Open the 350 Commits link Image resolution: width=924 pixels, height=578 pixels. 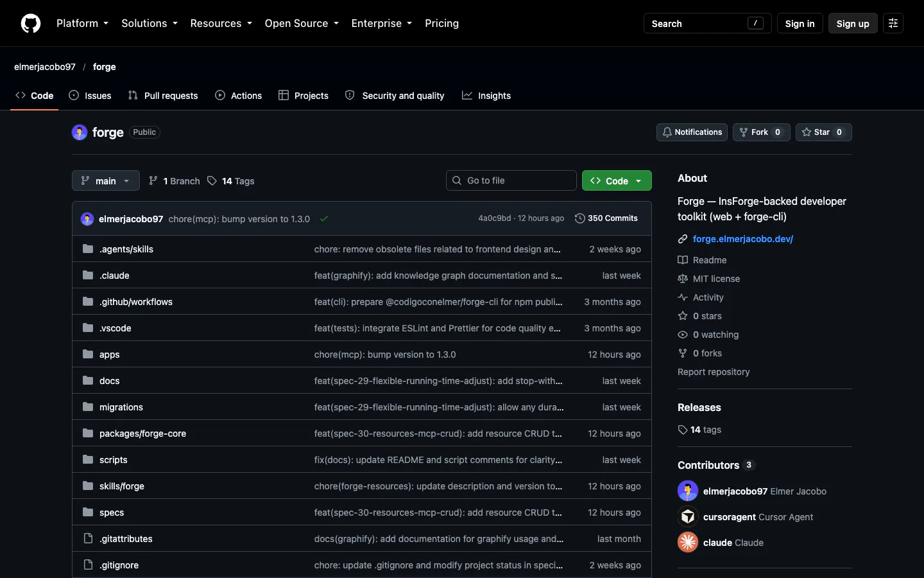(x=606, y=218)
